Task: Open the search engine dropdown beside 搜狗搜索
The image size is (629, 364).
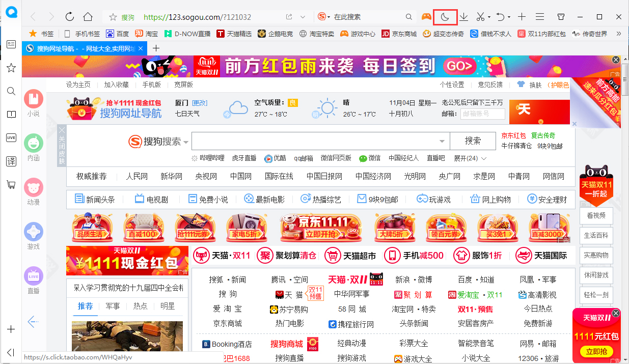Action: click(185, 142)
